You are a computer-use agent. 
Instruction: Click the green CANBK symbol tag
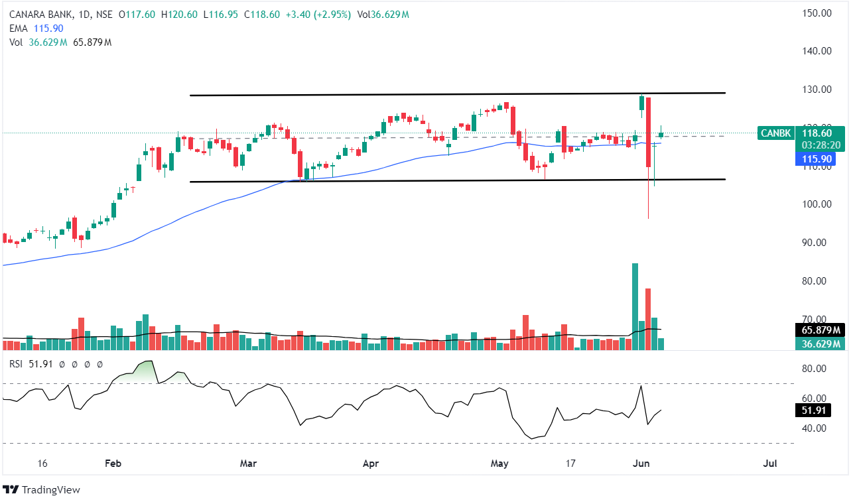tap(775, 133)
